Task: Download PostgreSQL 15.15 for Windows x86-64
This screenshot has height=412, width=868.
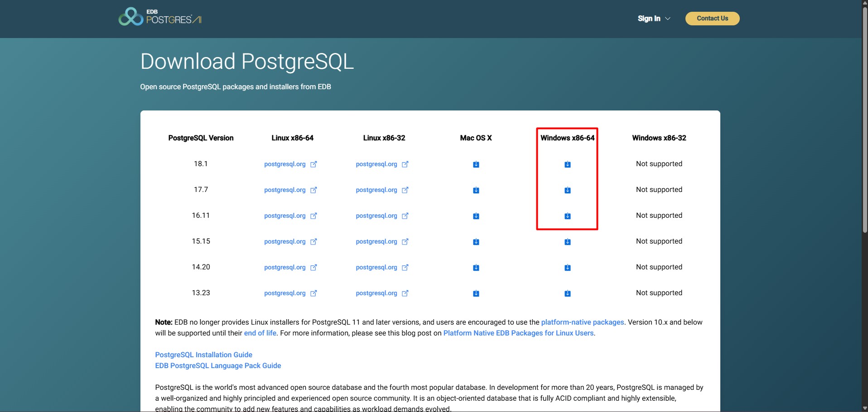Action: click(x=568, y=242)
